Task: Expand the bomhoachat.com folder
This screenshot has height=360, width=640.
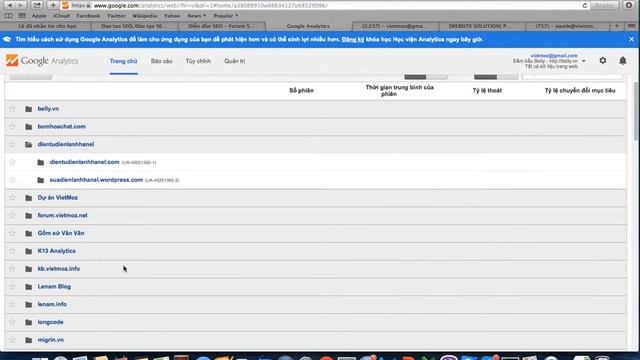Action: [x=29, y=127]
